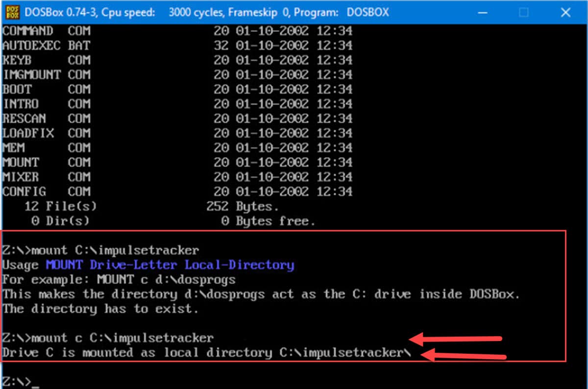Click the MIXER COM file entry
The width and height of the screenshot is (588, 389).
(47, 177)
